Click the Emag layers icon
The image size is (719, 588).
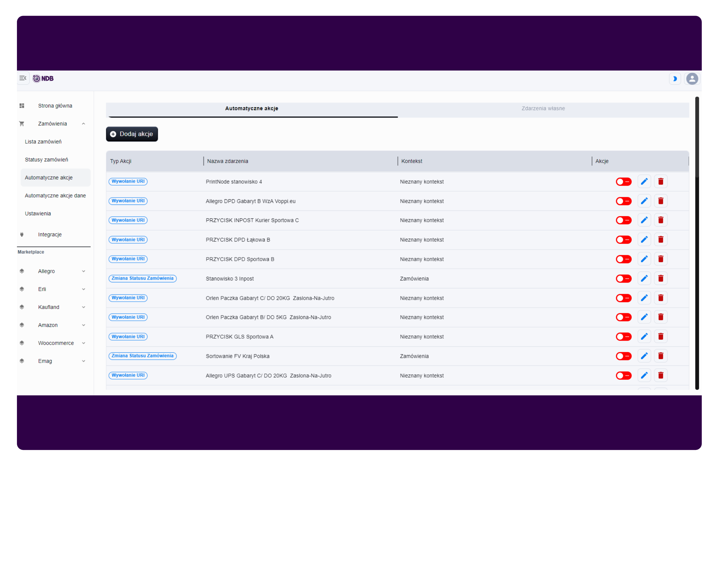tap(22, 361)
